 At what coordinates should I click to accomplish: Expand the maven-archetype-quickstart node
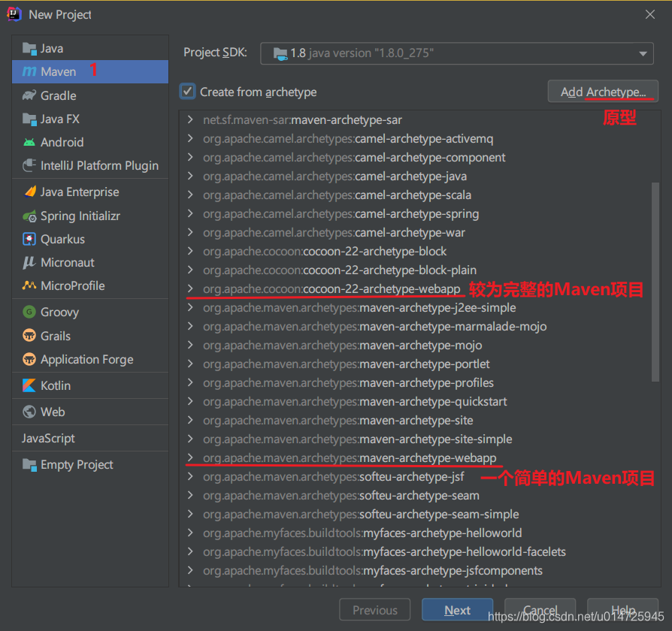click(x=190, y=401)
